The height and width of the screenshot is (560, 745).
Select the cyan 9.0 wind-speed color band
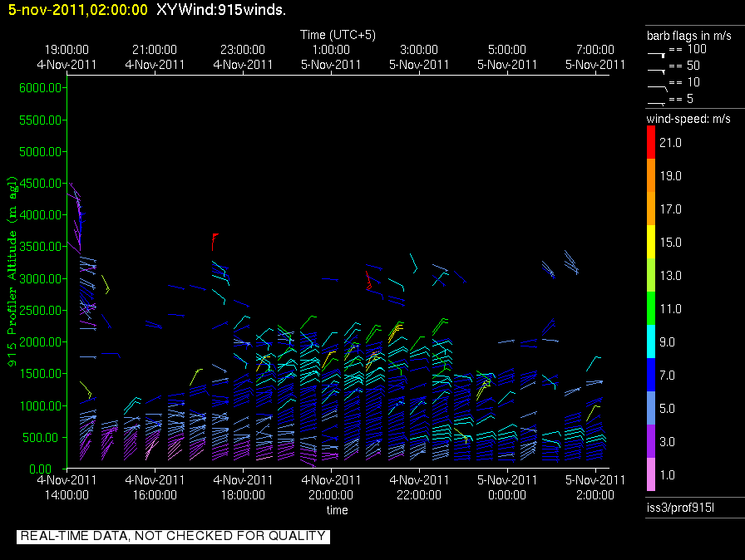[x=651, y=341]
